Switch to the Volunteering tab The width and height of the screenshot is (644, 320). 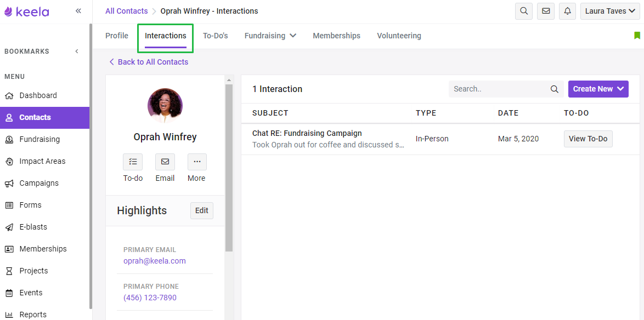[x=399, y=36]
